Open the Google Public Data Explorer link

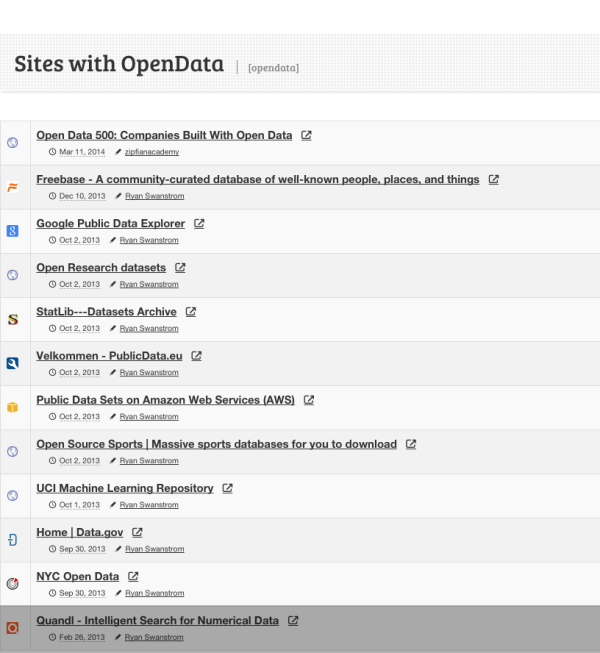point(110,224)
